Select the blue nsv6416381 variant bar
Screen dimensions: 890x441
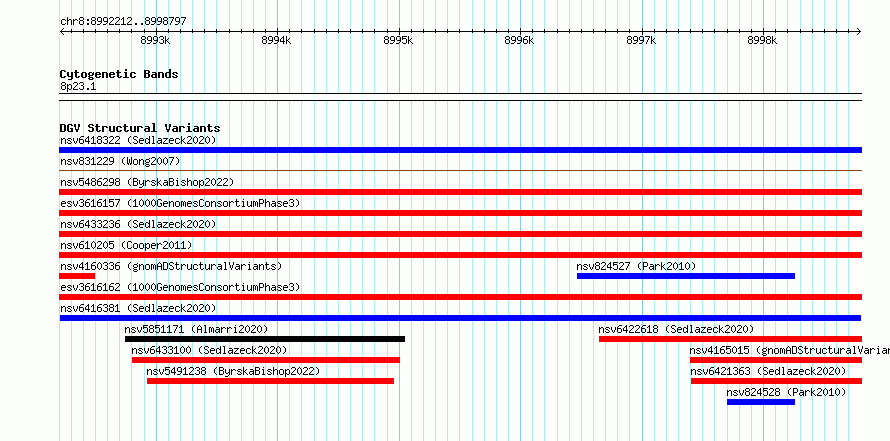(460, 318)
